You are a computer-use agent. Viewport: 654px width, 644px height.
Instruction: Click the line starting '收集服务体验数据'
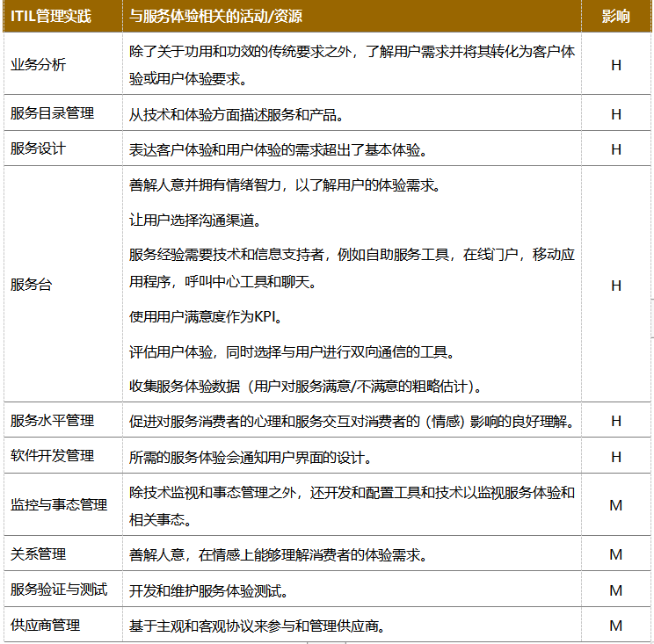pyautogui.click(x=306, y=386)
